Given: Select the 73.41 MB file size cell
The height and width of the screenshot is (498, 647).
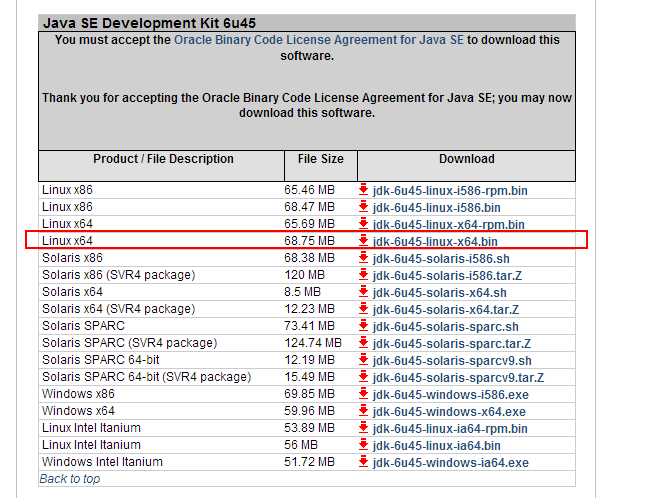Looking at the screenshot, I should [309, 326].
